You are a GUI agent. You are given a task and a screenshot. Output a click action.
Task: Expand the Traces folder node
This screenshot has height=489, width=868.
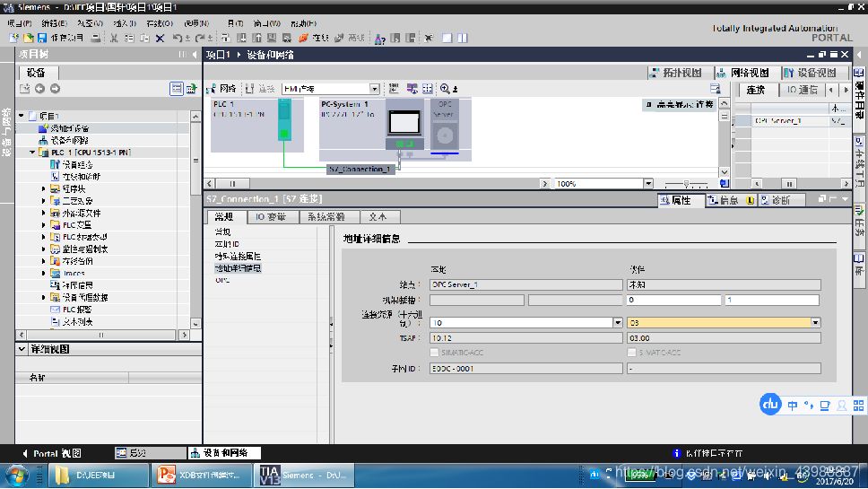[x=43, y=273]
